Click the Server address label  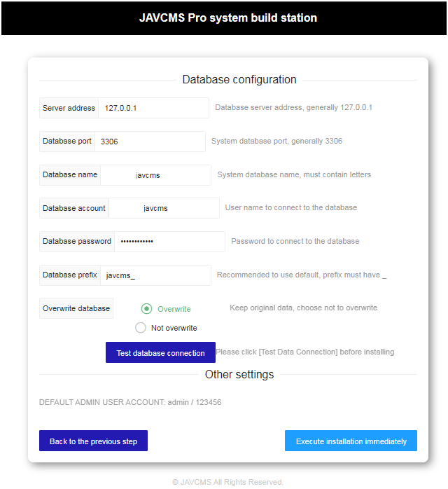click(69, 109)
